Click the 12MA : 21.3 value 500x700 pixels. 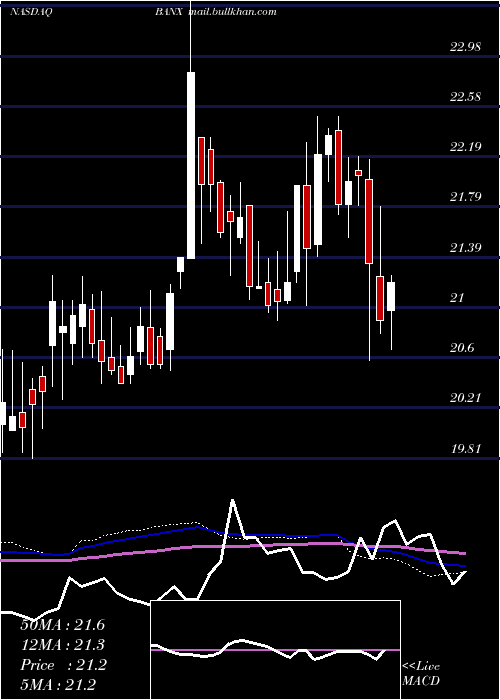[62, 645]
